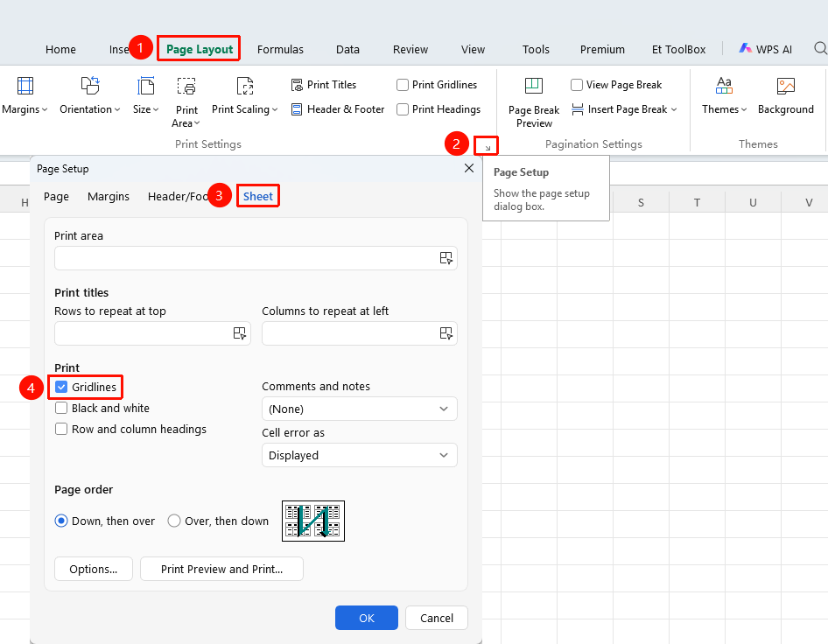Expand the Comments and notes dropdown
The image size is (828, 644).
pyautogui.click(x=359, y=409)
